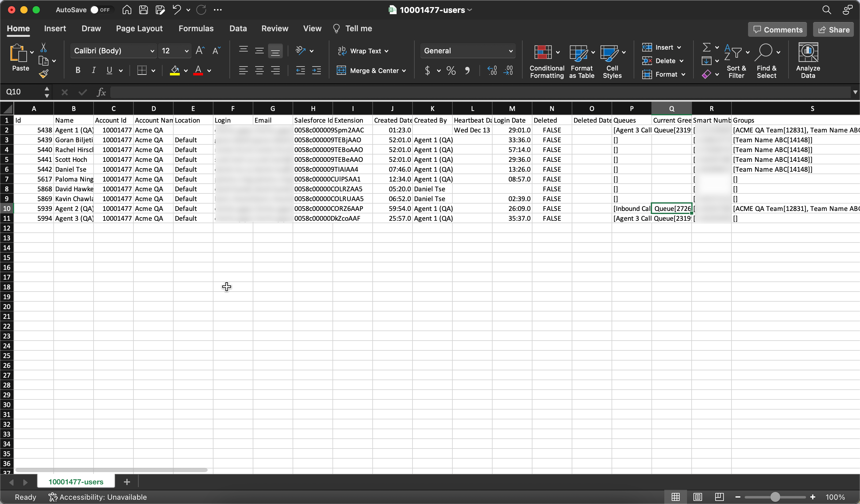Open the fill color dropdown arrow
Viewport: 860px width, 504px height.
click(x=186, y=71)
